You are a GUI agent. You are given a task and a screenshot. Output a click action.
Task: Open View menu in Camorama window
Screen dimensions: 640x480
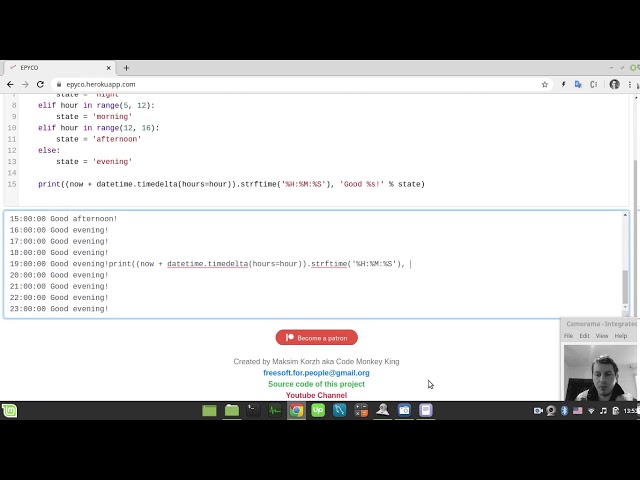602,336
